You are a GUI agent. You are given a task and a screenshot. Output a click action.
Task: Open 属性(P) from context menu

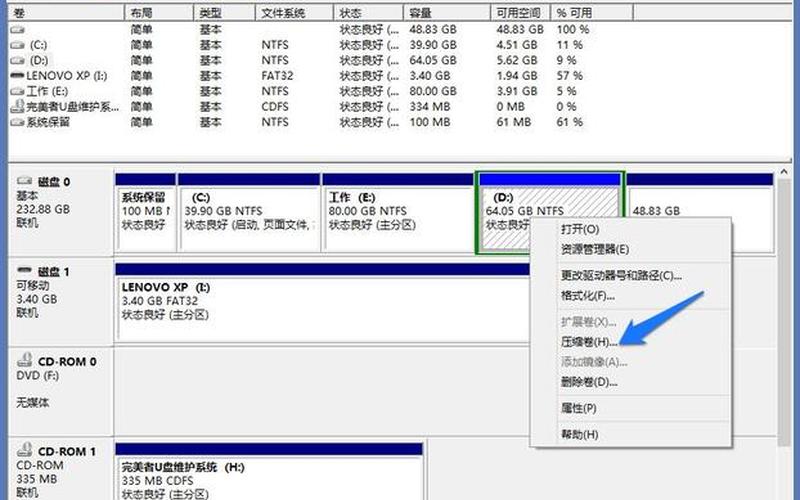579,408
